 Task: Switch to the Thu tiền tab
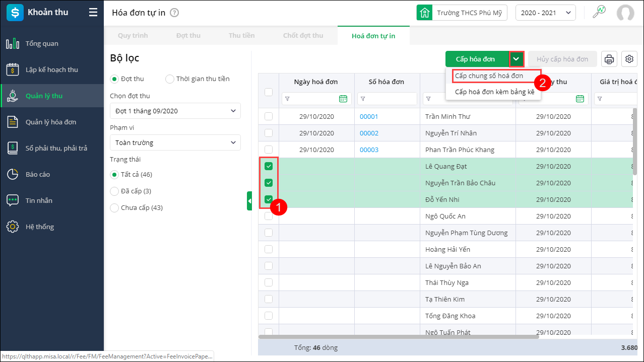point(242,36)
